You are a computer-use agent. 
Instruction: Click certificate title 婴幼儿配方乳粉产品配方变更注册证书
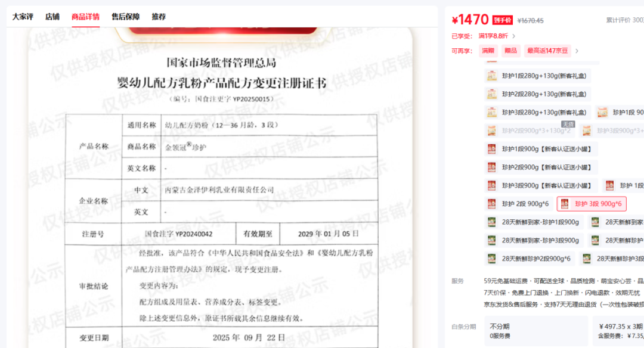click(x=221, y=83)
